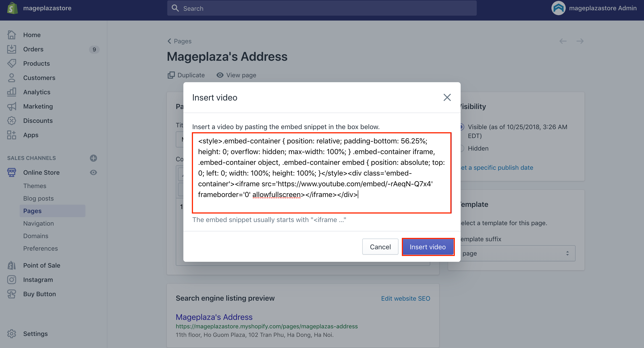
Task: Click Cancel button in dialog
Action: 380,246
